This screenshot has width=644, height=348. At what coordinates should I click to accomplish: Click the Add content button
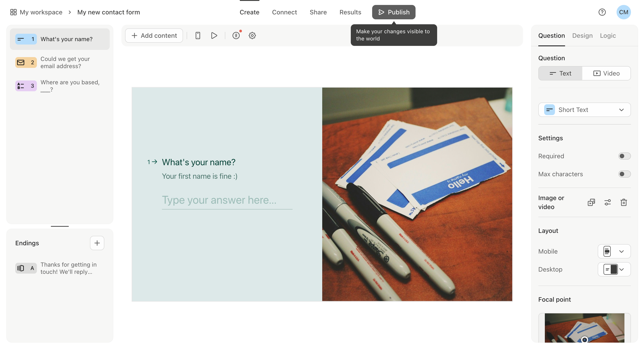[154, 36]
